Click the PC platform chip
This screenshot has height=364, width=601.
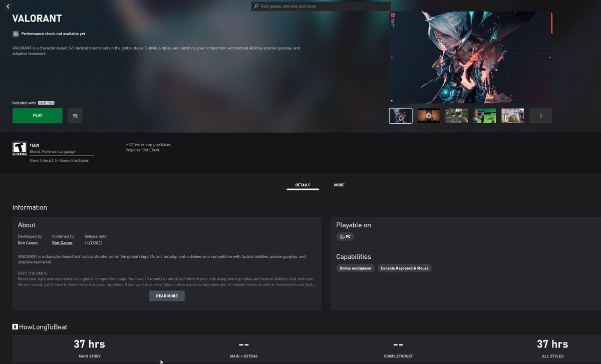pos(345,236)
